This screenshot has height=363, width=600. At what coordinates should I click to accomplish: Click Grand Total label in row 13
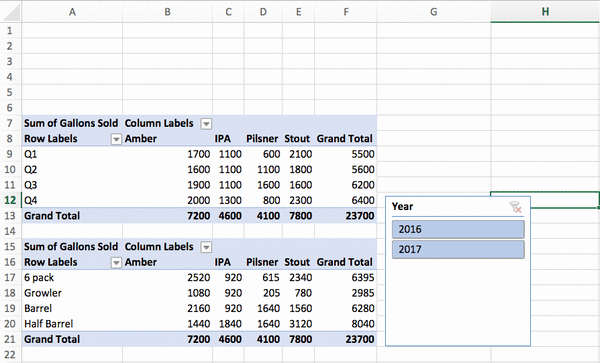(52, 216)
